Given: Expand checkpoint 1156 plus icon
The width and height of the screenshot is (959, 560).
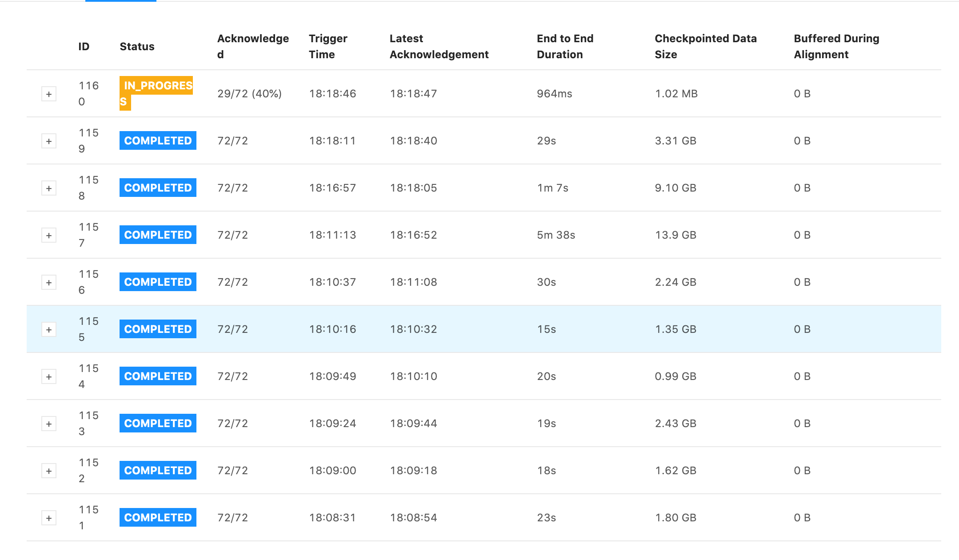Looking at the screenshot, I should tap(49, 283).
